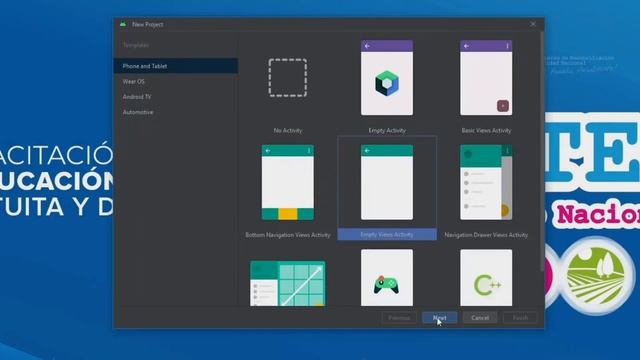Pick the No Activity template thumbnail

(x=288, y=78)
